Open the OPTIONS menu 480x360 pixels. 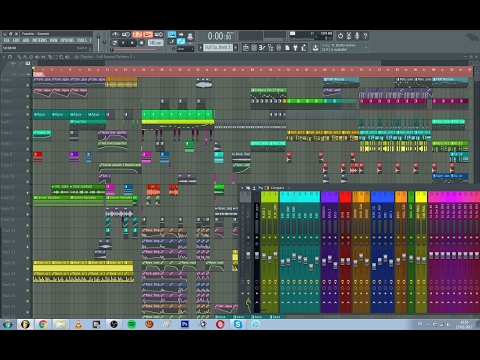click(67, 40)
